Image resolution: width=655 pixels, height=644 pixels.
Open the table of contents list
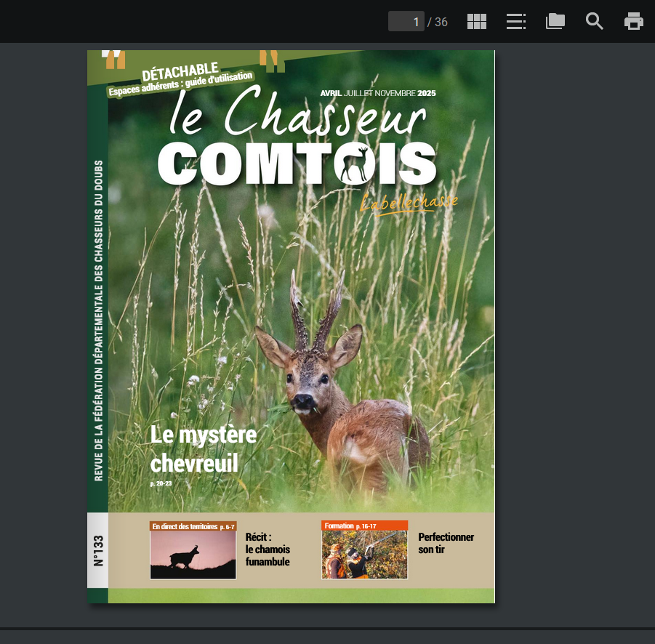516,21
